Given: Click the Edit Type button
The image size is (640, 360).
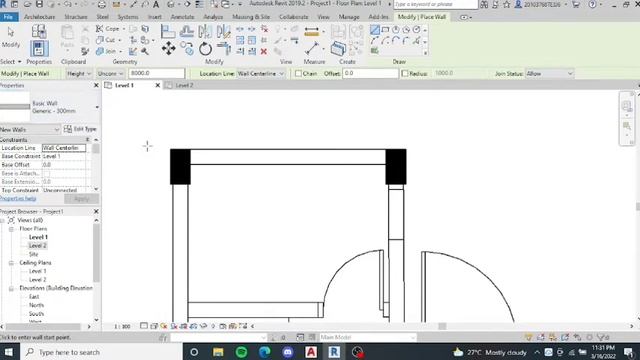Looking at the screenshot, I should tap(80, 129).
